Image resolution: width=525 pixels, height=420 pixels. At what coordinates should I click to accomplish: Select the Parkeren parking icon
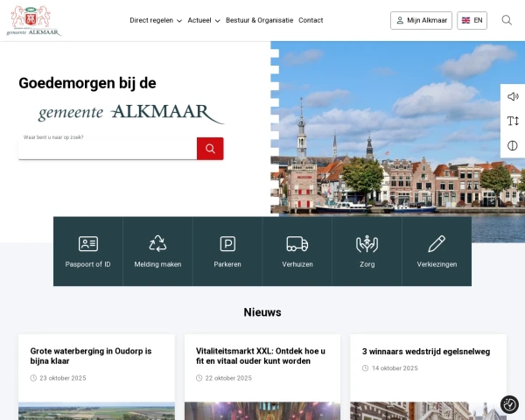pos(227,244)
